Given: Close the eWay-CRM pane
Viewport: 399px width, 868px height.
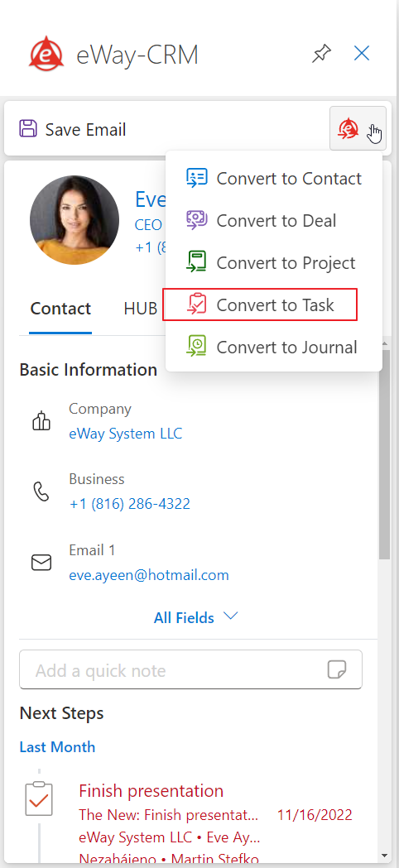Looking at the screenshot, I should point(362,54).
